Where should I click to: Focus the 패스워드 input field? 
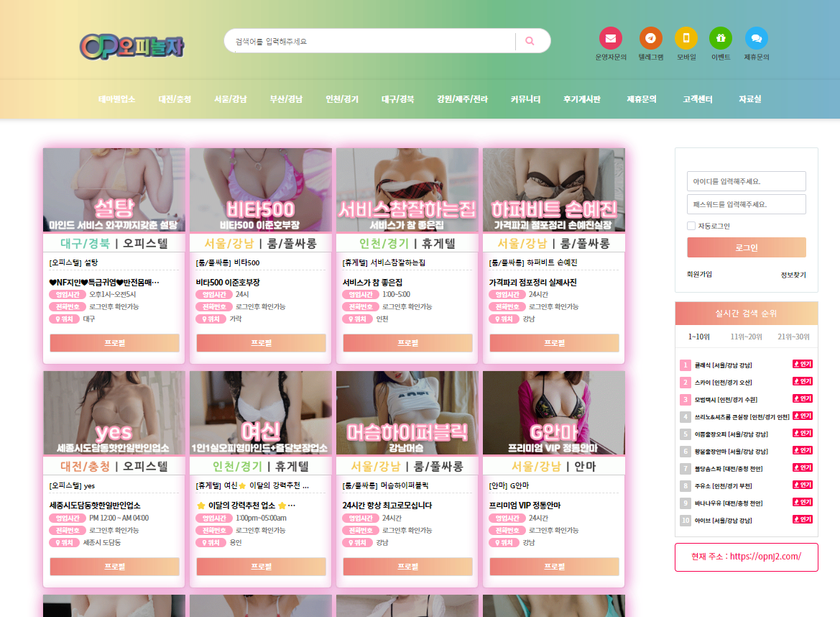(746, 204)
